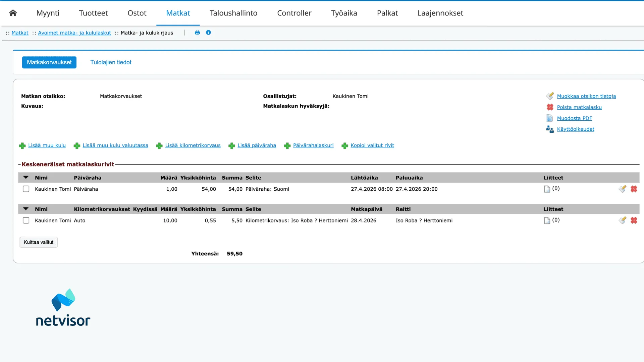The image size is (644, 362).
Task: Click the printer icon in breadcrumb bar
Action: pyautogui.click(x=197, y=33)
